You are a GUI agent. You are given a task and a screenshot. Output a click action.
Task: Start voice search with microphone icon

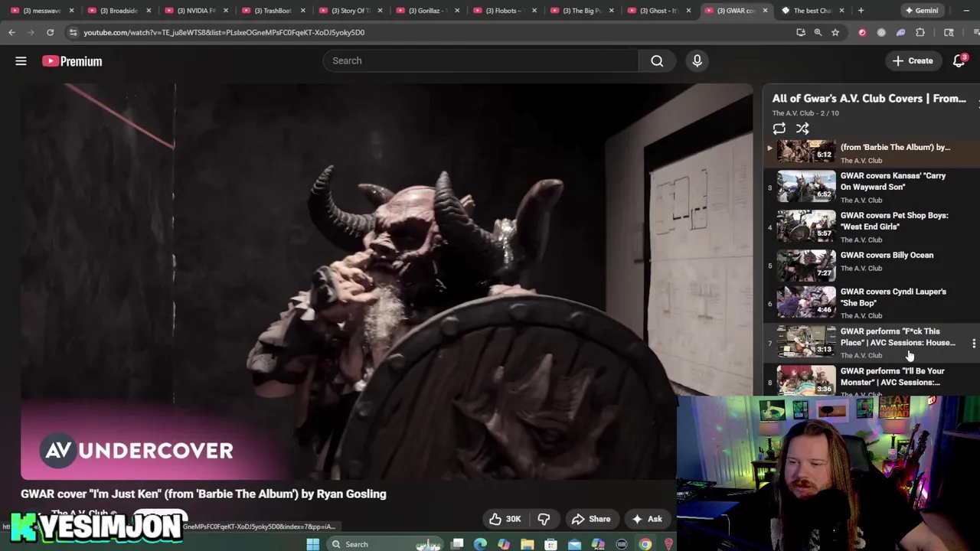click(x=697, y=61)
